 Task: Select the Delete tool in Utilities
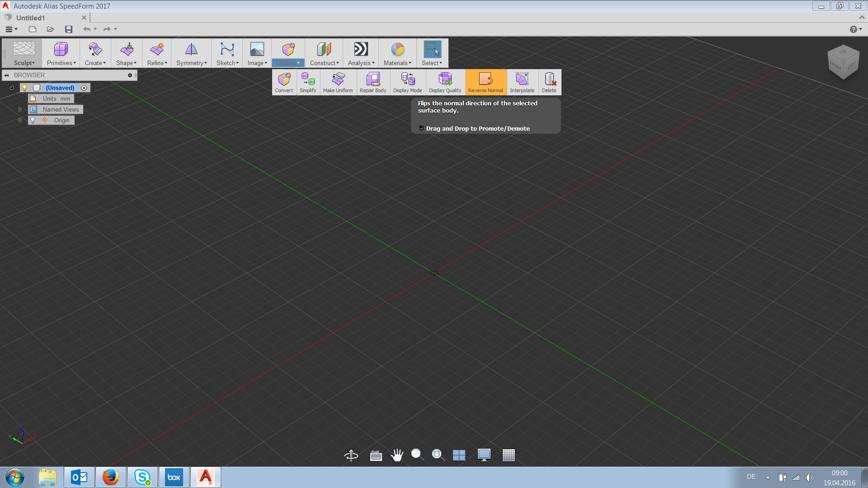click(x=549, y=82)
